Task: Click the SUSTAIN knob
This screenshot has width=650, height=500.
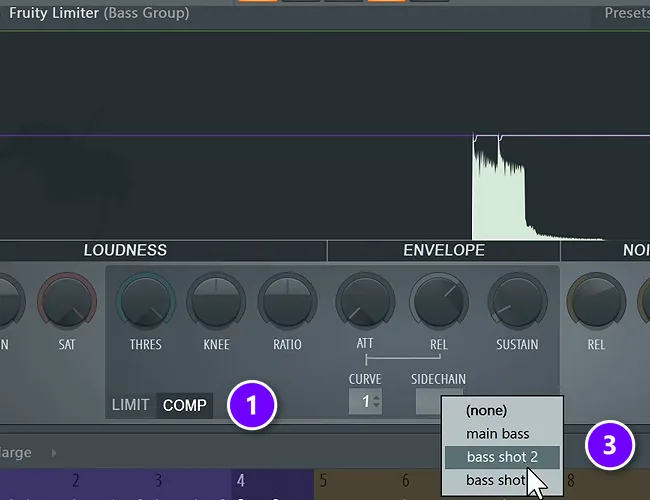Action: (517, 301)
